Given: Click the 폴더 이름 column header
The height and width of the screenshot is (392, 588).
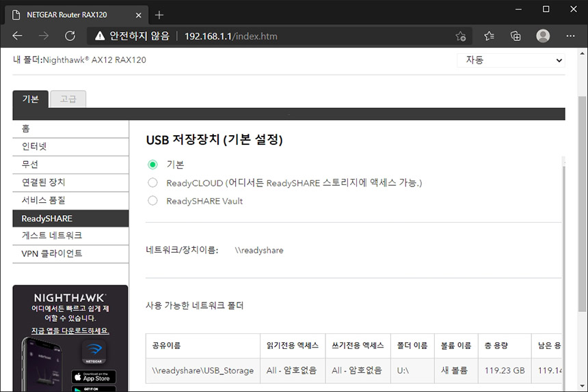Looking at the screenshot, I should (412, 346).
